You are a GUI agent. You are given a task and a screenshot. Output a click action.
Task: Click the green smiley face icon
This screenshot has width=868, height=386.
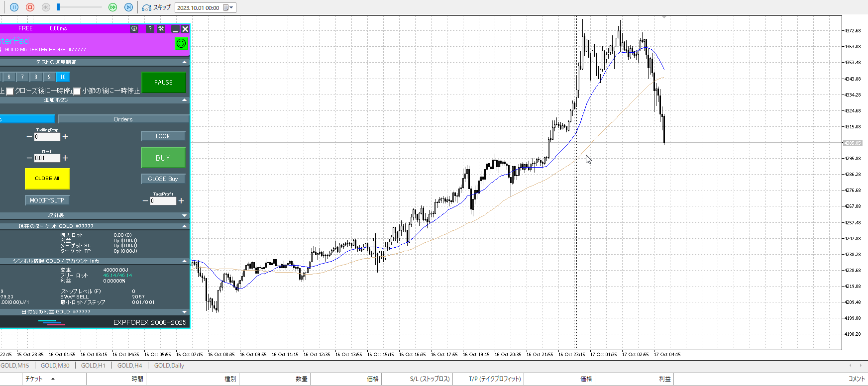click(x=181, y=43)
